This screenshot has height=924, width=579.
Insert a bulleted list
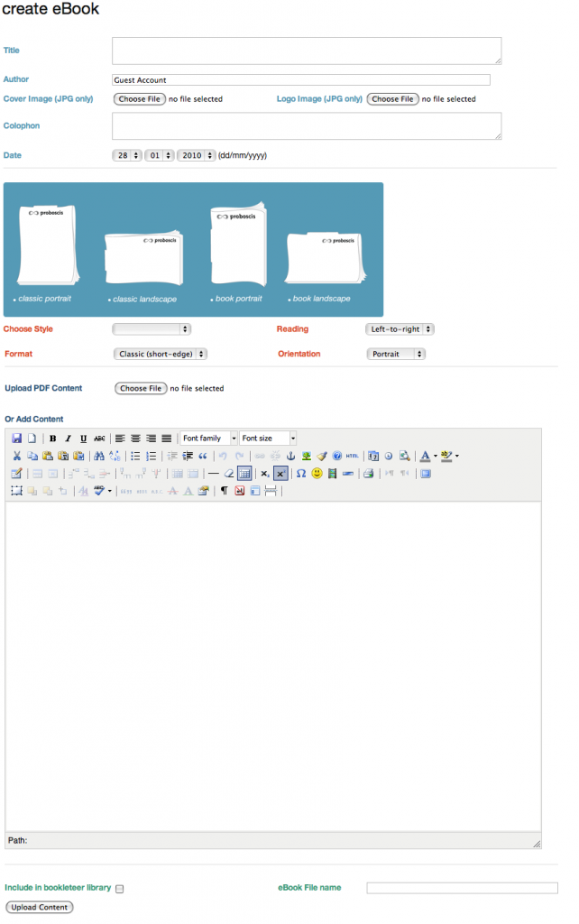135,456
